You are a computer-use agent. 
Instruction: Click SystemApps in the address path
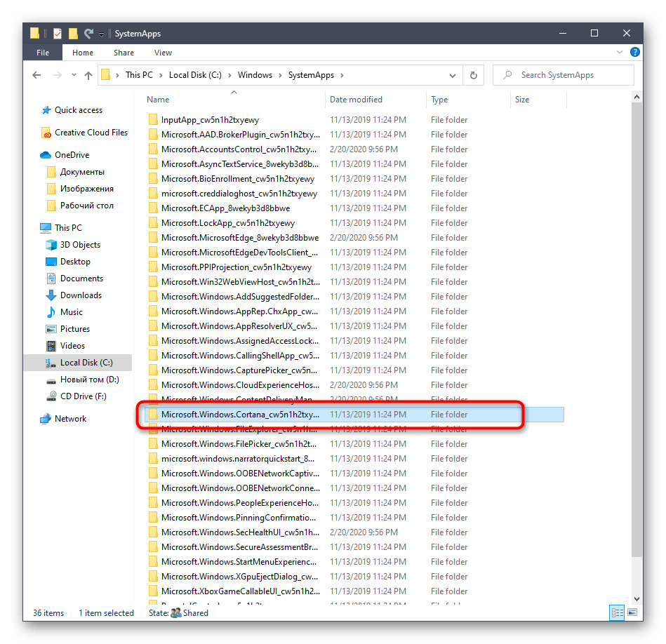click(x=311, y=75)
